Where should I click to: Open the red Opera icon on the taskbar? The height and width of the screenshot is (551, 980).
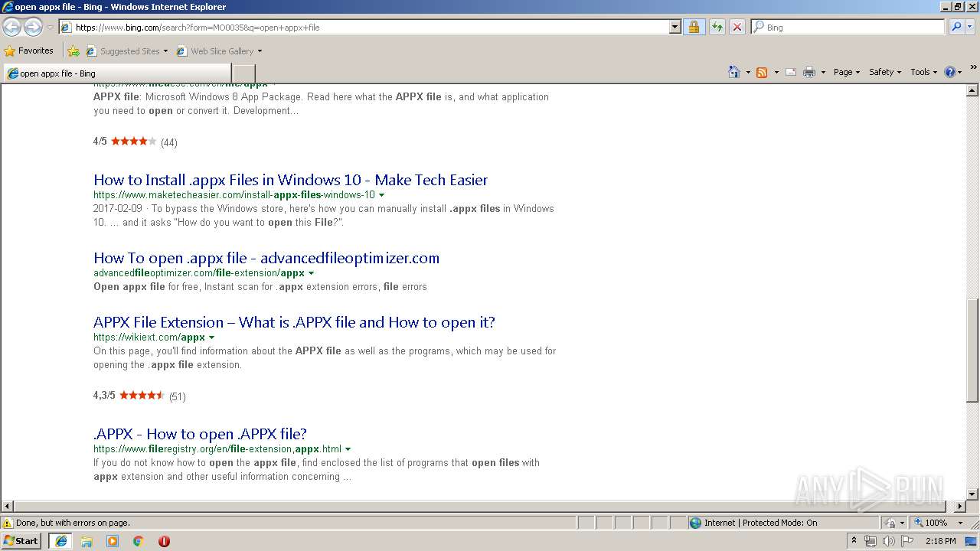click(164, 541)
